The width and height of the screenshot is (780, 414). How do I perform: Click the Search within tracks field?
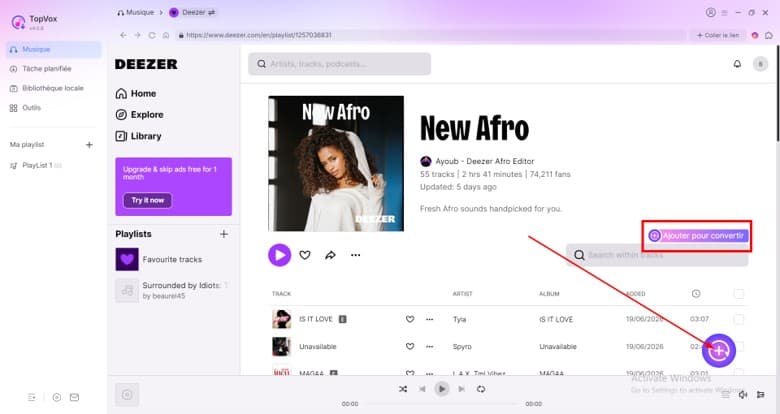tap(657, 255)
